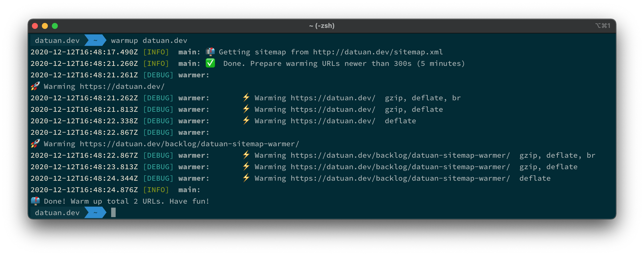This screenshot has width=644, height=256.
Task: Click the rocket emoji before the backlog warming line
Action: click(x=35, y=143)
